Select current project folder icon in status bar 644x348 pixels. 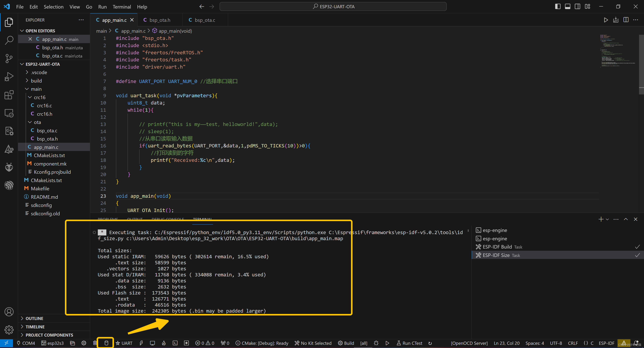(72, 343)
